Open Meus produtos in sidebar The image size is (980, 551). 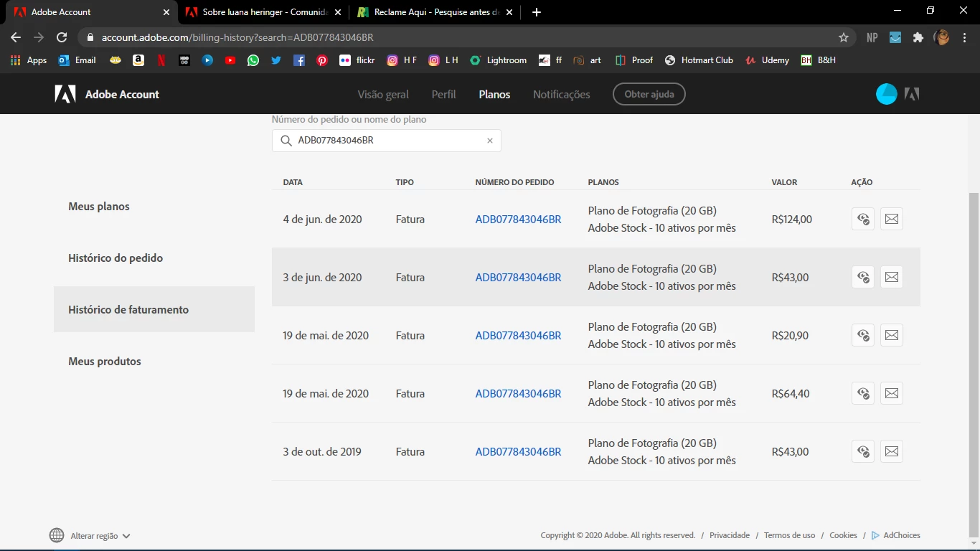pyautogui.click(x=154, y=362)
